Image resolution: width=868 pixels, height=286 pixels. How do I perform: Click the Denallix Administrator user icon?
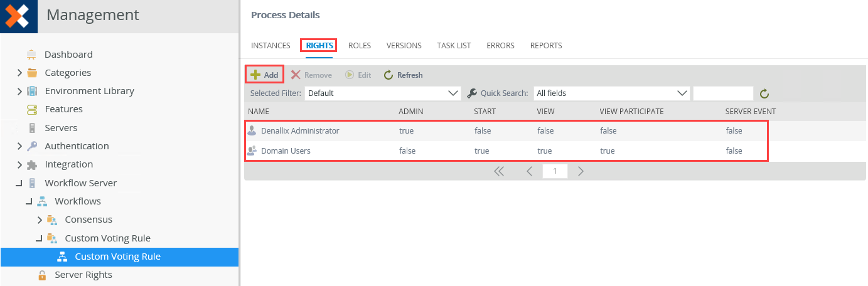pyautogui.click(x=252, y=131)
